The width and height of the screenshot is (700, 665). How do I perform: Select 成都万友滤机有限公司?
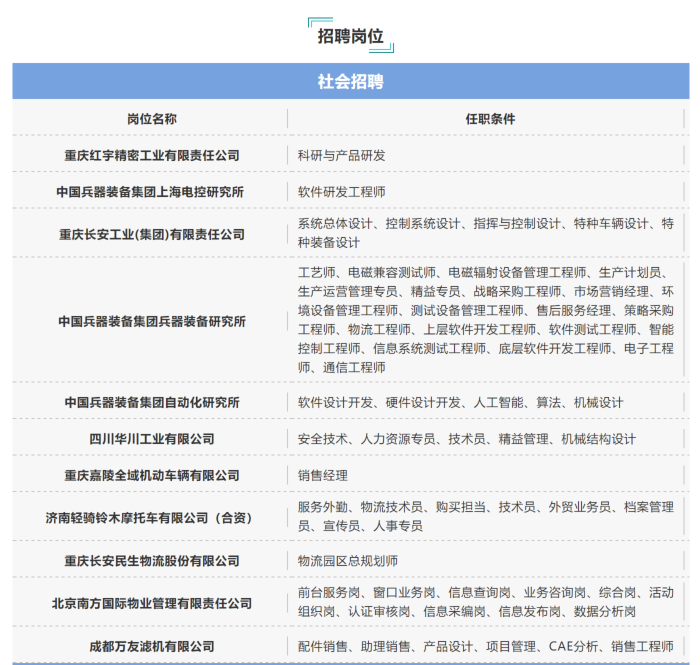[152, 646]
